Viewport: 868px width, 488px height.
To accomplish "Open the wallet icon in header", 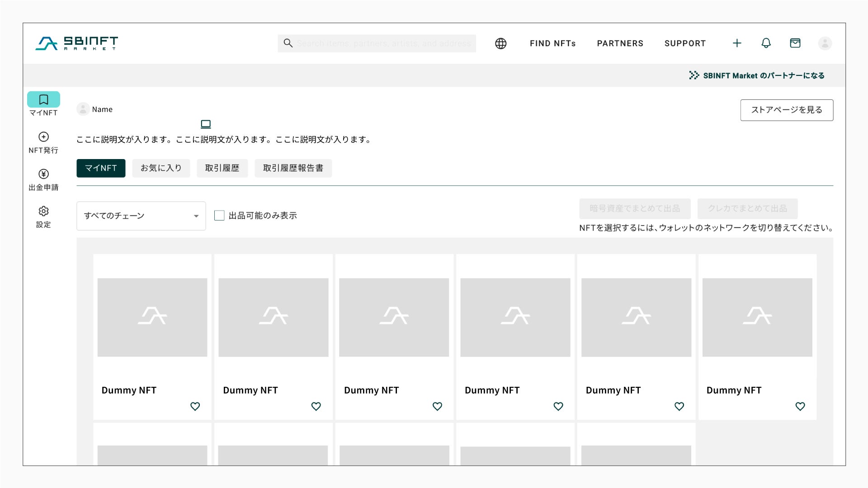I will (795, 43).
